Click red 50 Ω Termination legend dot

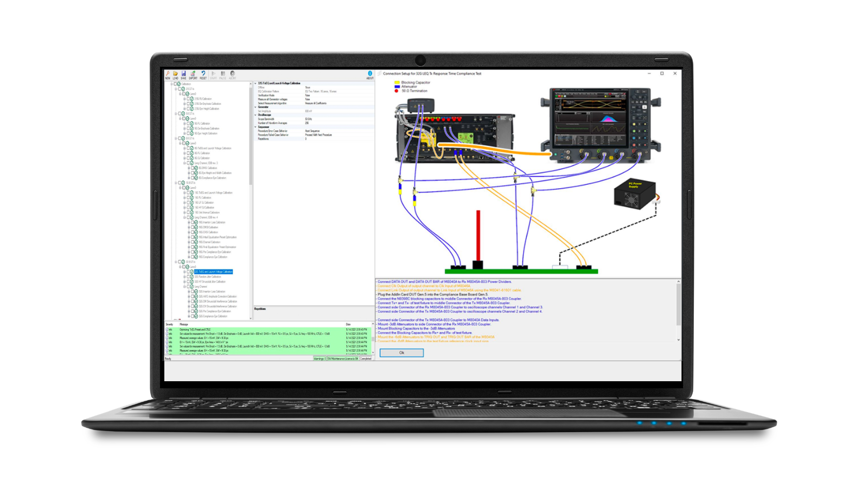point(397,91)
